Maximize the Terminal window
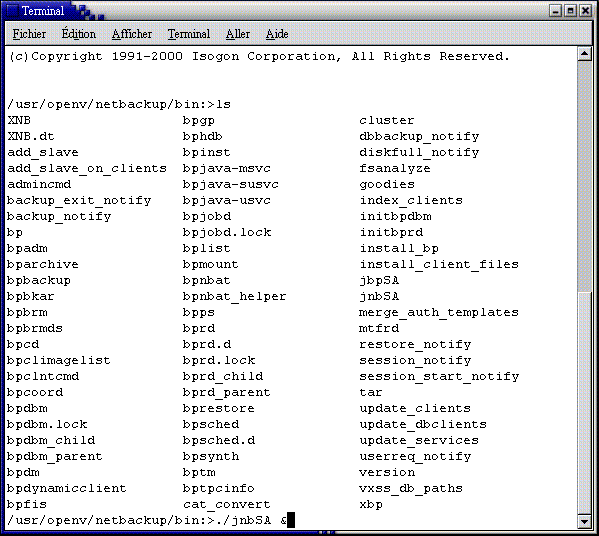 (x=570, y=11)
